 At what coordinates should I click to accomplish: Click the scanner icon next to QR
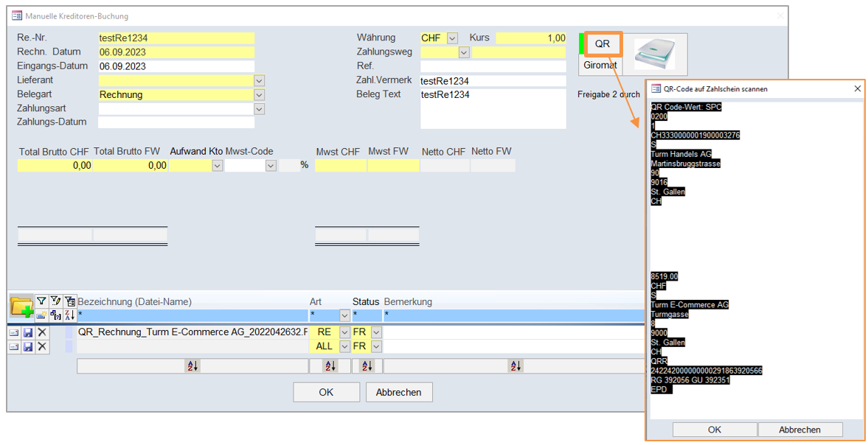654,54
